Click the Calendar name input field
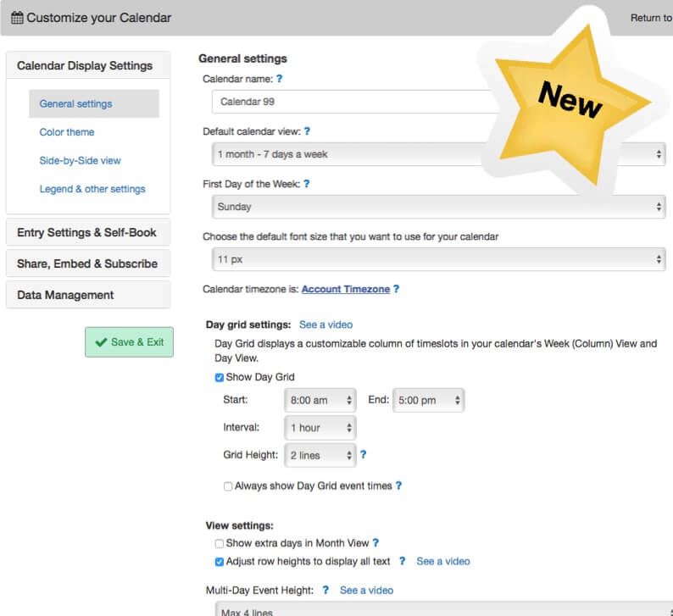Image resolution: width=673 pixels, height=616 pixels. (x=356, y=102)
